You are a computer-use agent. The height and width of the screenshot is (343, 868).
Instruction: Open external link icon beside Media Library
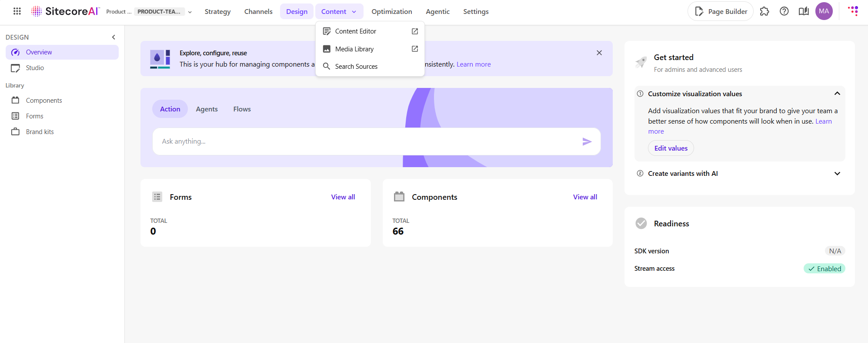coord(415,49)
